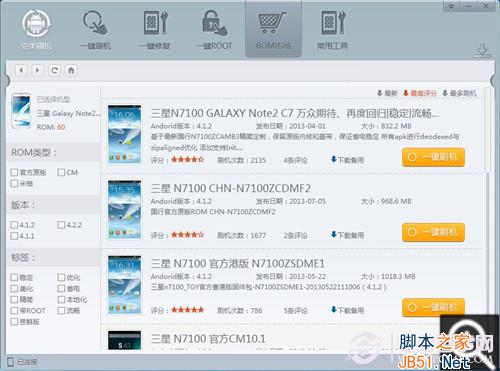Viewport: 500px width, 371px height.
Task: Open the 一键刷机 one-click flash tab
Action: (96, 29)
